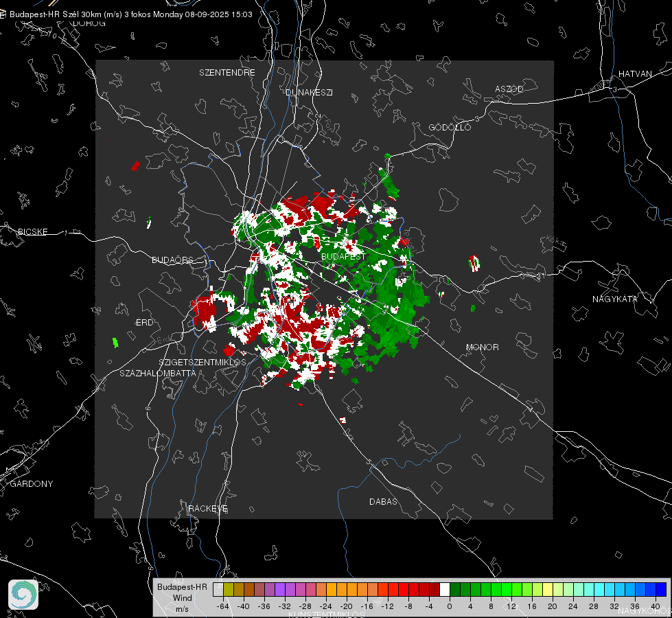Screen dimensions: 672x618
Task: Select the GÁRDONY label
Action: click(32, 484)
